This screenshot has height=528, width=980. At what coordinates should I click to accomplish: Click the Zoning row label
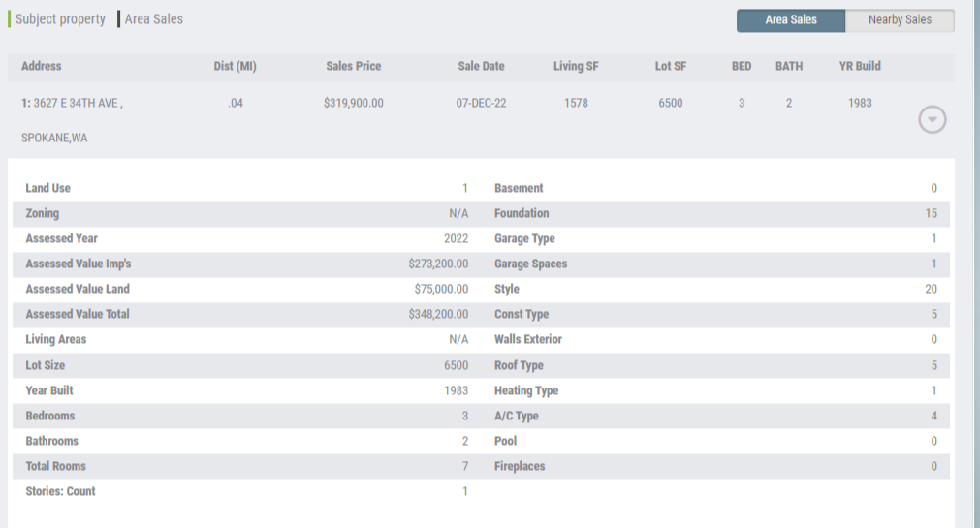click(42, 214)
